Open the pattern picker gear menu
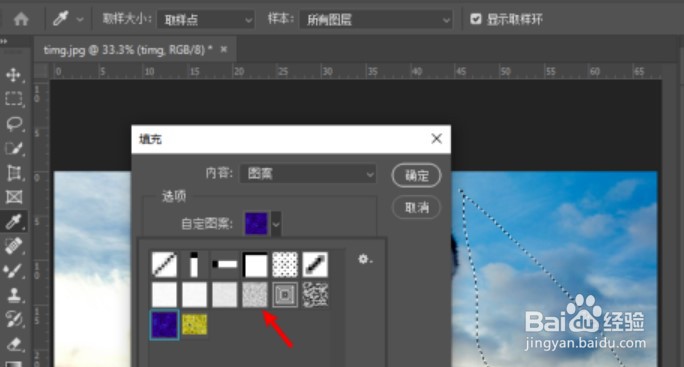The image size is (684, 367). click(x=365, y=259)
